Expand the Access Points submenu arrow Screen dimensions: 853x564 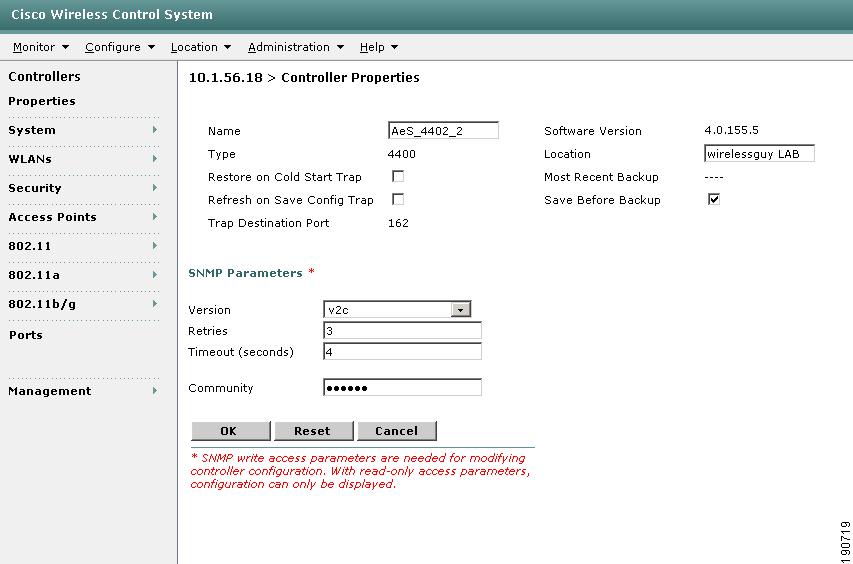point(155,216)
